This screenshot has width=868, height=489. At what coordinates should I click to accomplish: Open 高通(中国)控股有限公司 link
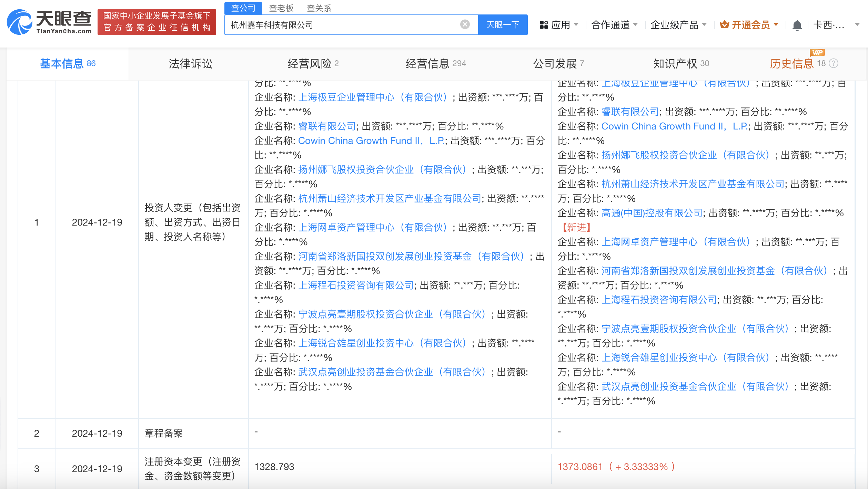pyautogui.click(x=652, y=213)
